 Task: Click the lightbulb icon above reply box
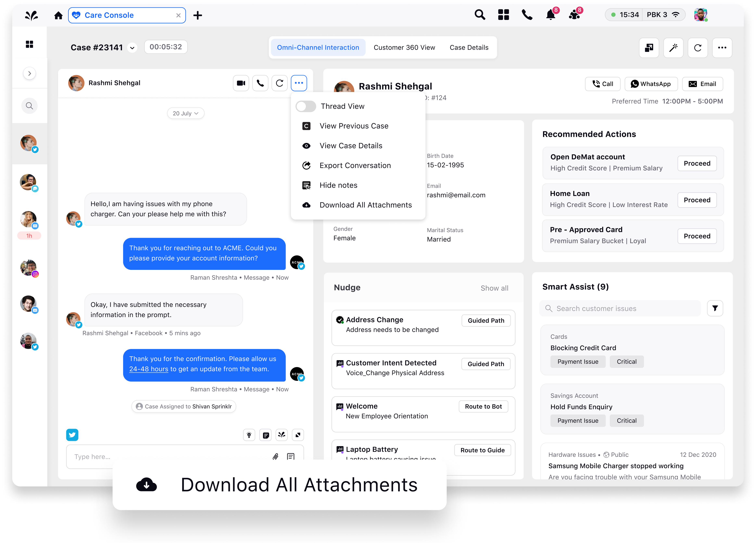249,435
